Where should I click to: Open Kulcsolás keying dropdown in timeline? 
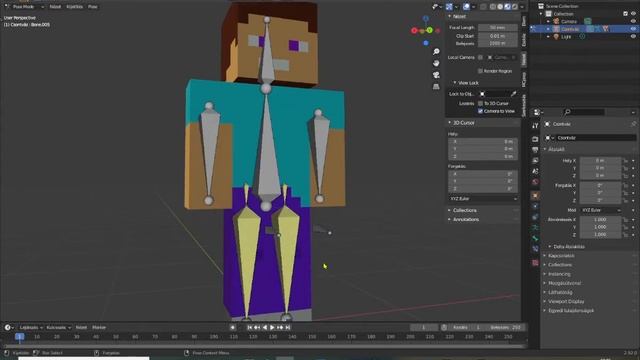point(58,327)
